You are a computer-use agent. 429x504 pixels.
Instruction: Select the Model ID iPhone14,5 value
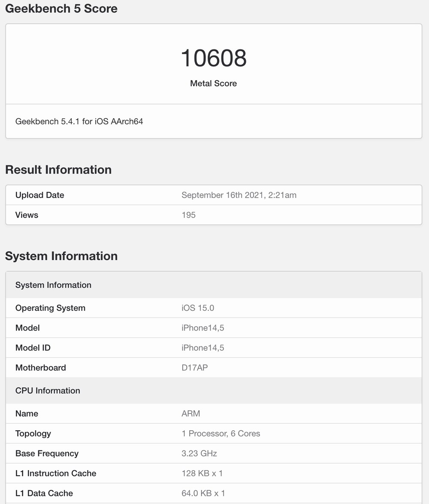(203, 348)
